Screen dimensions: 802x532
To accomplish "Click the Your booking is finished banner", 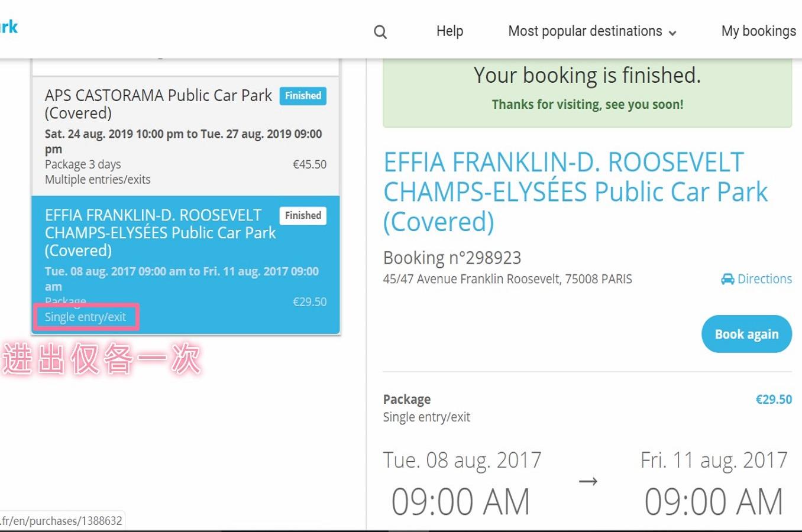I will coord(587,93).
